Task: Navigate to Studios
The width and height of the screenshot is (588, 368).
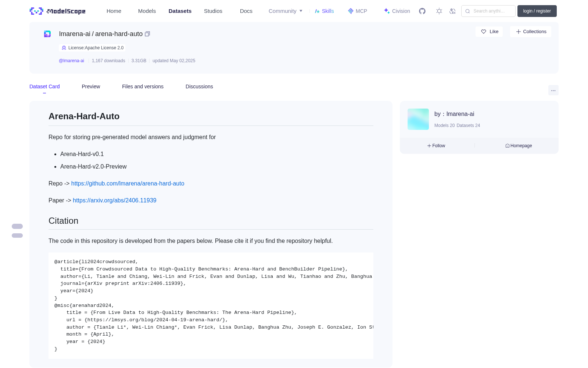Action: (x=213, y=11)
